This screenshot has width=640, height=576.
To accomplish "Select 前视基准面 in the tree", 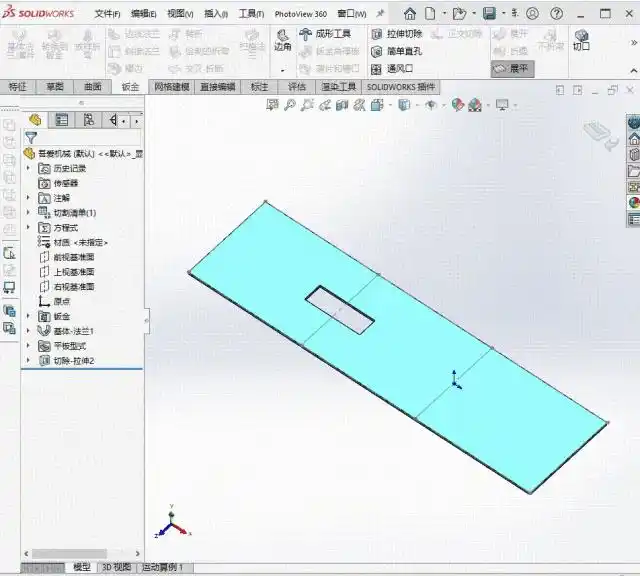I will [67, 257].
